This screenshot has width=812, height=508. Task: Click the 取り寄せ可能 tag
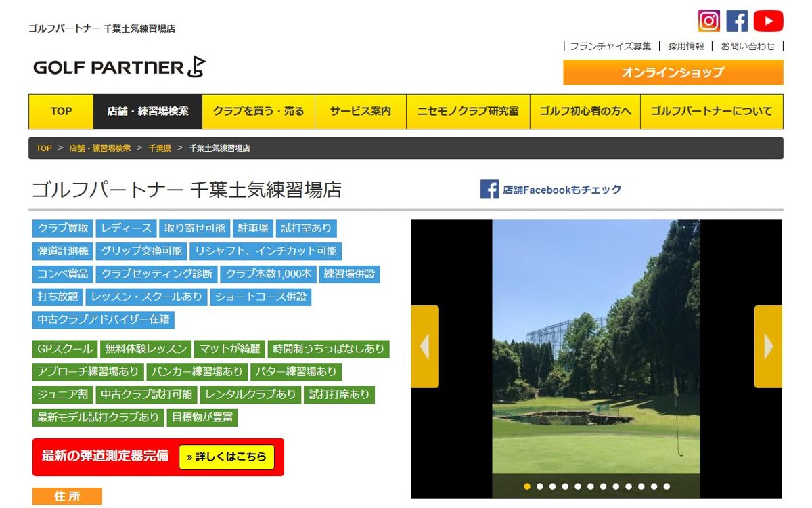(195, 228)
